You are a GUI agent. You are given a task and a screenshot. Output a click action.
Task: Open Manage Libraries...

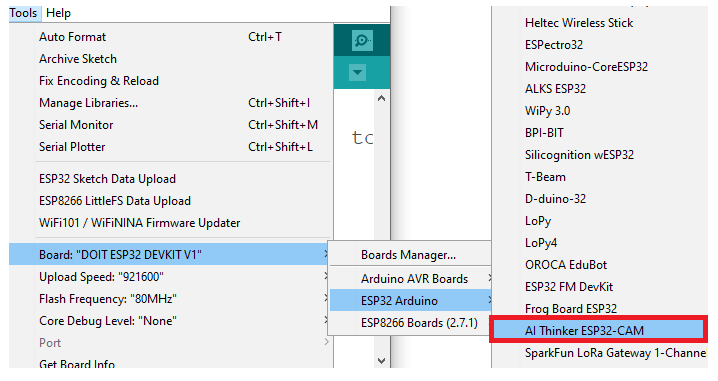coord(170,103)
